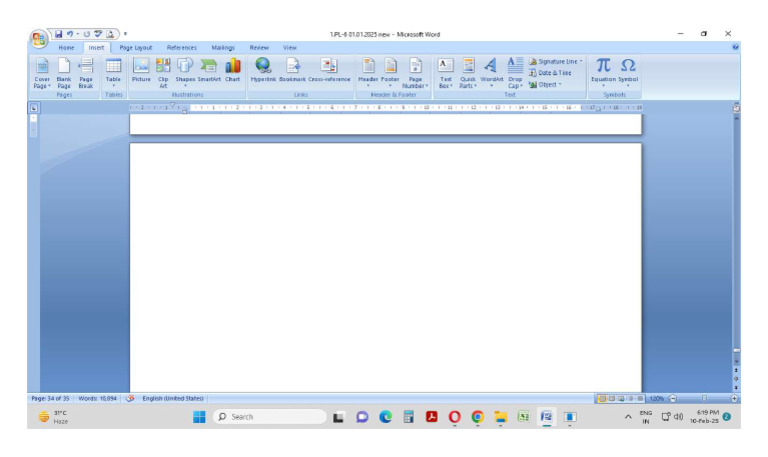Open the Undo history dropdown arrow
768x457 pixels.
77,34
